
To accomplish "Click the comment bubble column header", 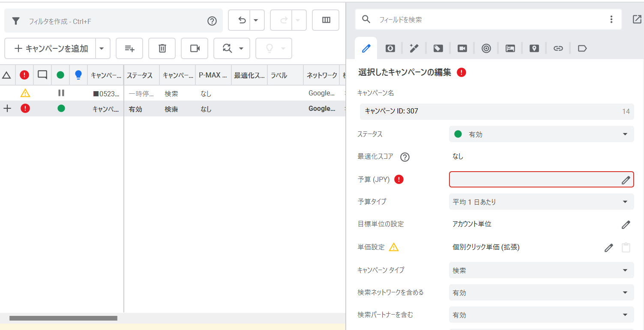I will tap(42, 75).
